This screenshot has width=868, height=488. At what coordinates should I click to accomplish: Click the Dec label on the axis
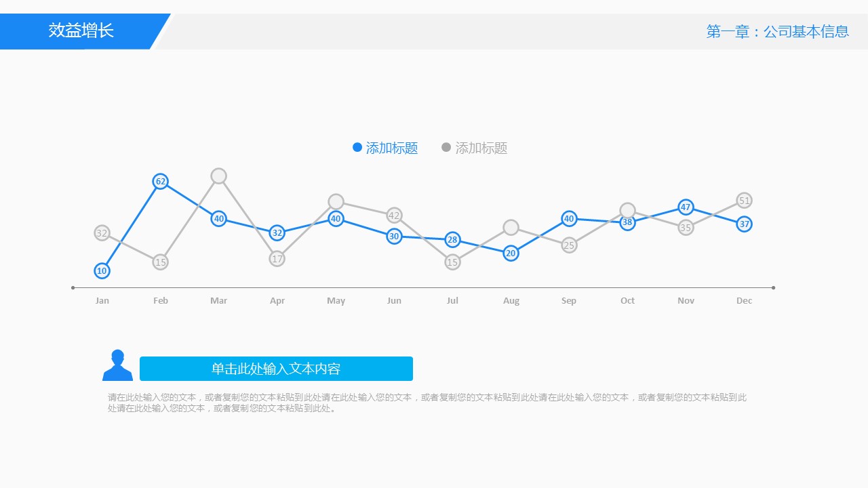coord(744,301)
